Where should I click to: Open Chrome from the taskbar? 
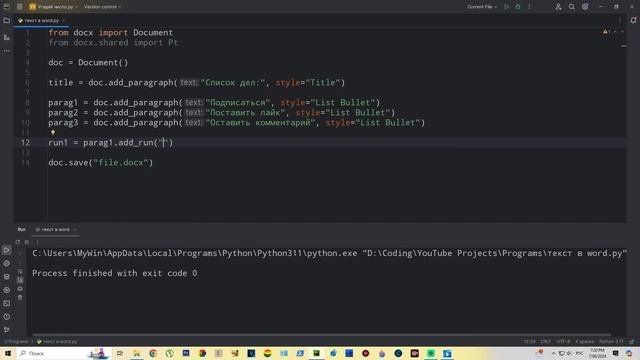(153, 353)
